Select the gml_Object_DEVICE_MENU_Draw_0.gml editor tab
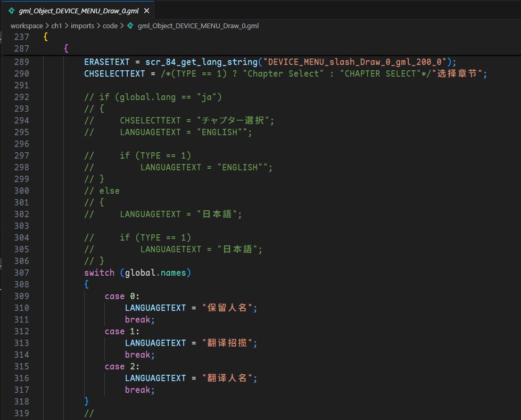The height and width of the screenshot is (420, 521). tap(79, 11)
